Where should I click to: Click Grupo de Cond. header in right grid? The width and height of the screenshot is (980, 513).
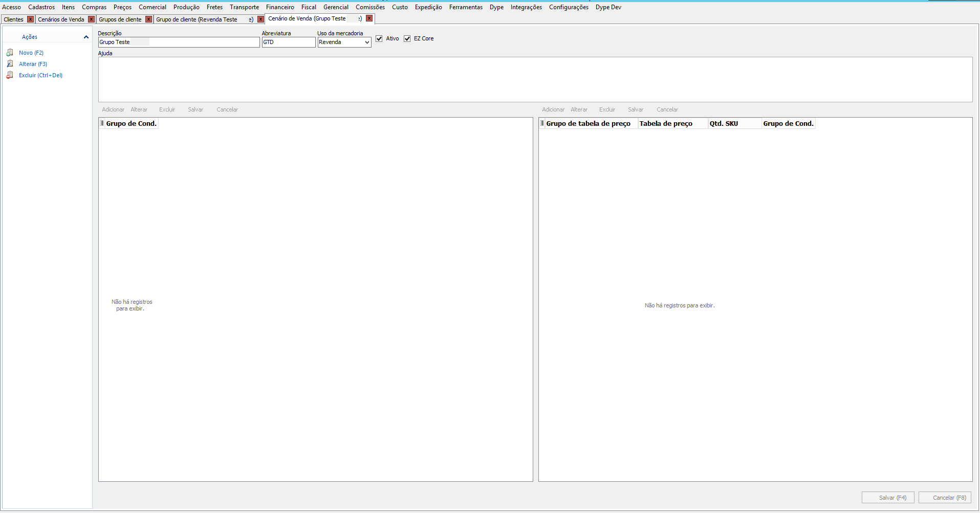[788, 123]
